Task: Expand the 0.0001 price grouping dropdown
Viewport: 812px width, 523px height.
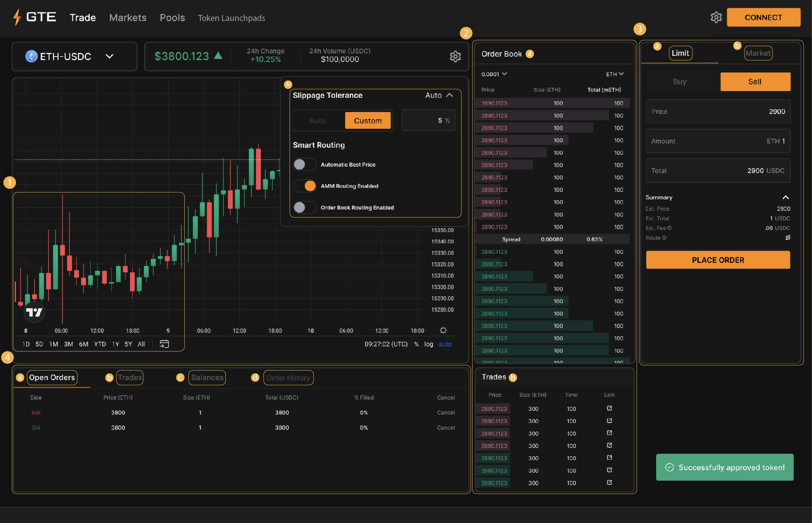Action: coord(494,74)
